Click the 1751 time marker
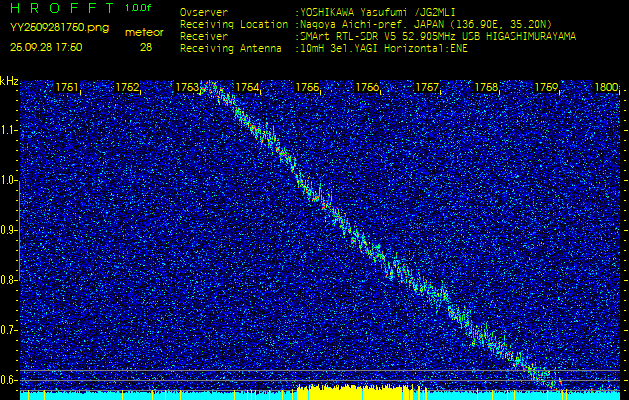This screenshot has width=629, height=400. [68, 88]
